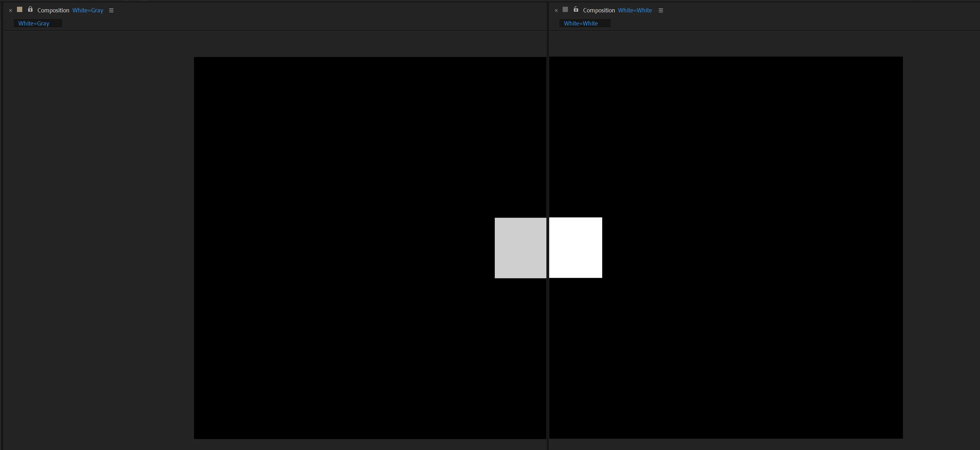
Task: Select the light gray square in left viewer
Action: coord(520,248)
